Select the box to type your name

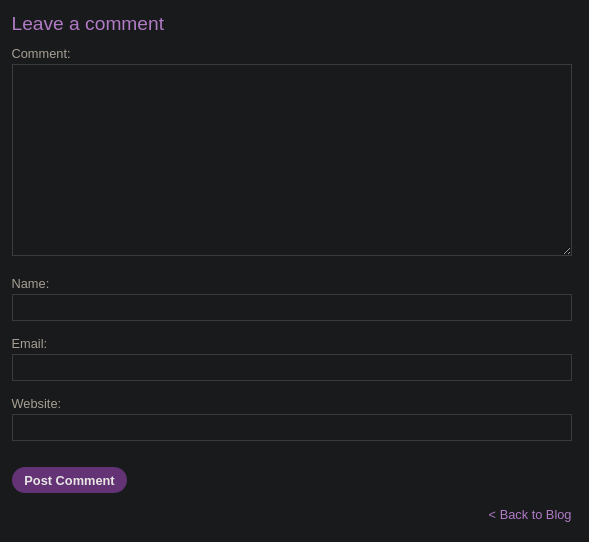(x=292, y=308)
